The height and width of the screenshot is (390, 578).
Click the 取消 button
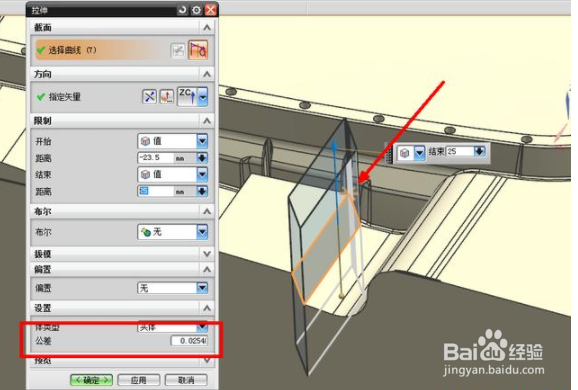point(186,380)
